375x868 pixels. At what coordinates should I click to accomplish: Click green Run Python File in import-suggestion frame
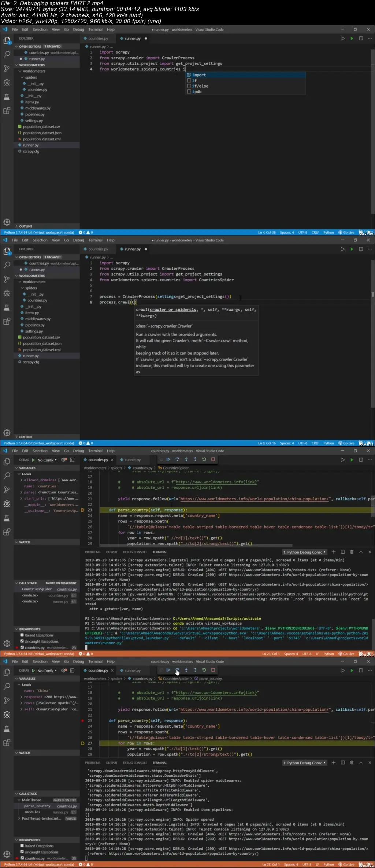click(x=352, y=38)
